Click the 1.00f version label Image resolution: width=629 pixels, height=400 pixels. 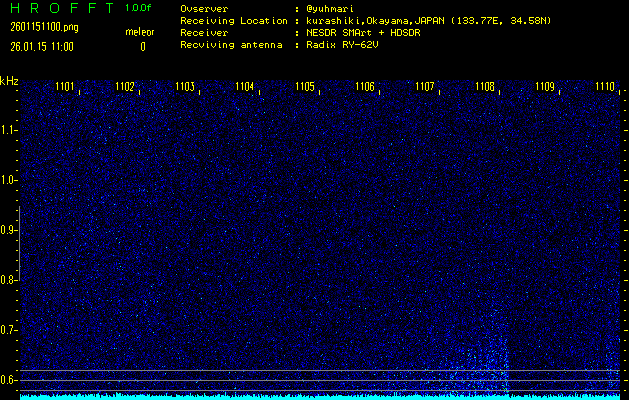[x=140, y=7]
